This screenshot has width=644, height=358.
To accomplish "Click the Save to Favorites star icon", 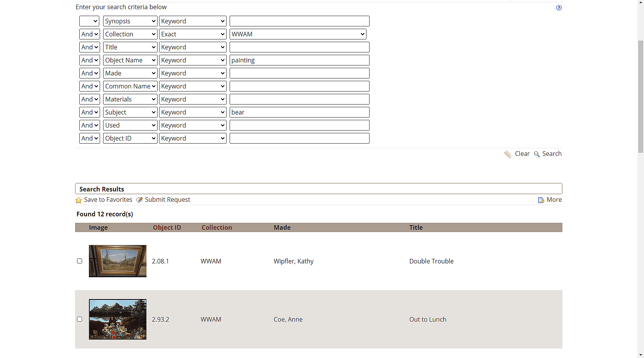I will [79, 200].
